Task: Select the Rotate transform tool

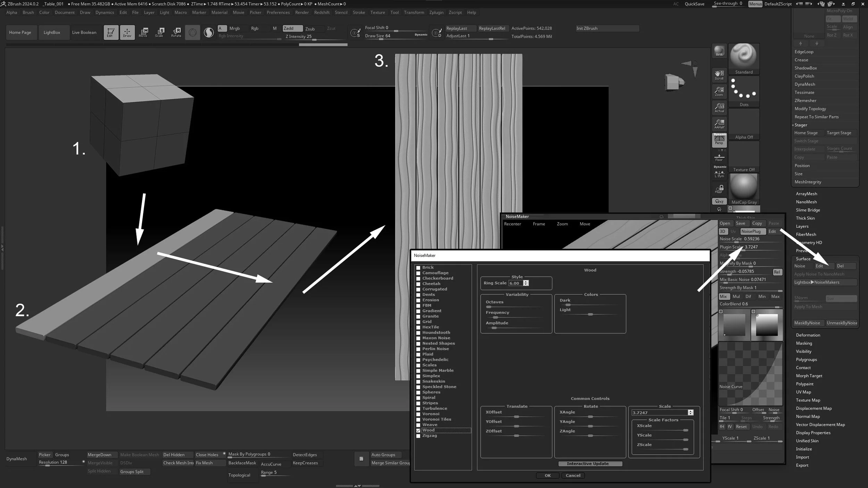Action: tap(176, 32)
